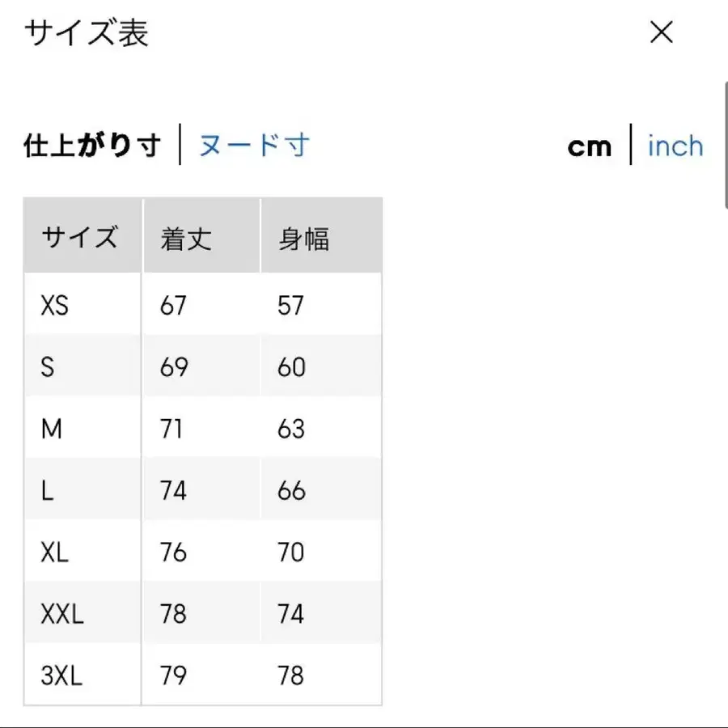Click the サイズ表 dialog title

86,35
